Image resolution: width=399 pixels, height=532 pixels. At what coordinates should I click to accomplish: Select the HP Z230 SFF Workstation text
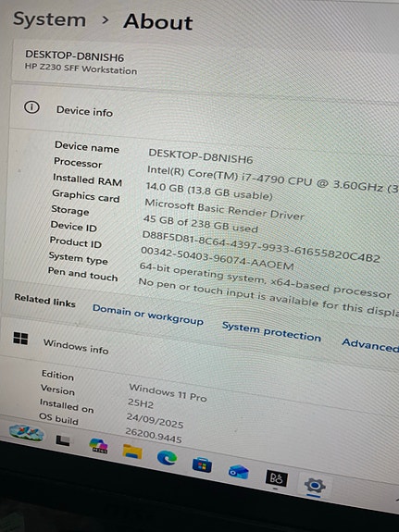81,68
